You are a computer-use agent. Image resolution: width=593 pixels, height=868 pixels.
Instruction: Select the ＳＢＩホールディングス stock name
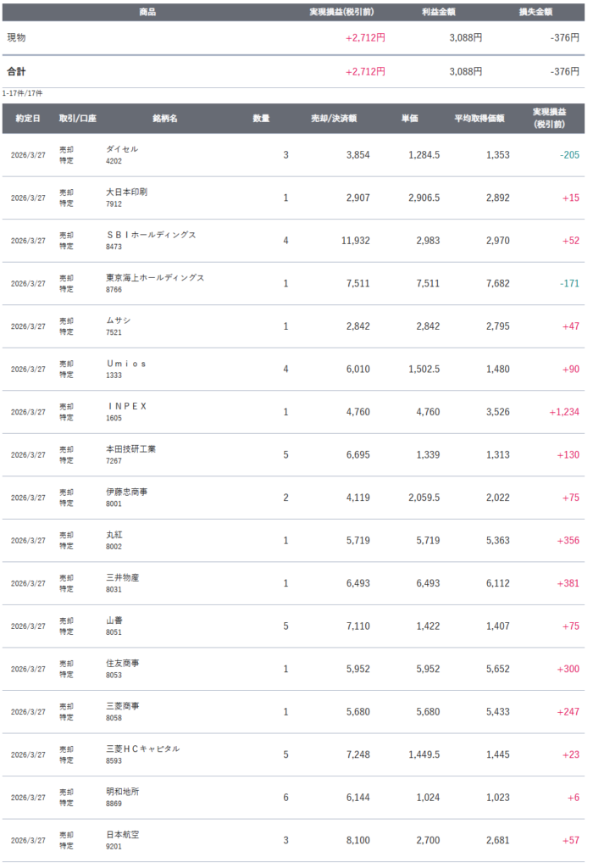coord(151,235)
